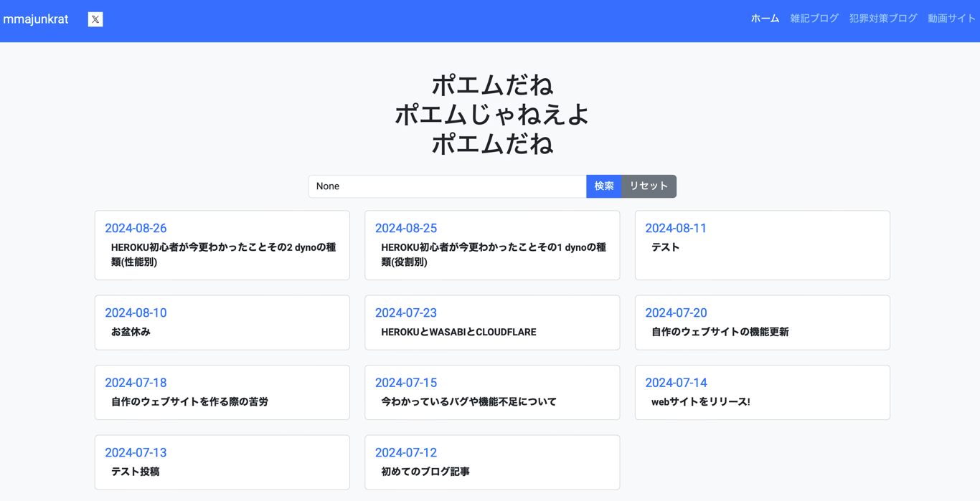Open the 2024-07-13 post date link
This screenshot has height=501, width=980.
pyautogui.click(x=136, y=452)
